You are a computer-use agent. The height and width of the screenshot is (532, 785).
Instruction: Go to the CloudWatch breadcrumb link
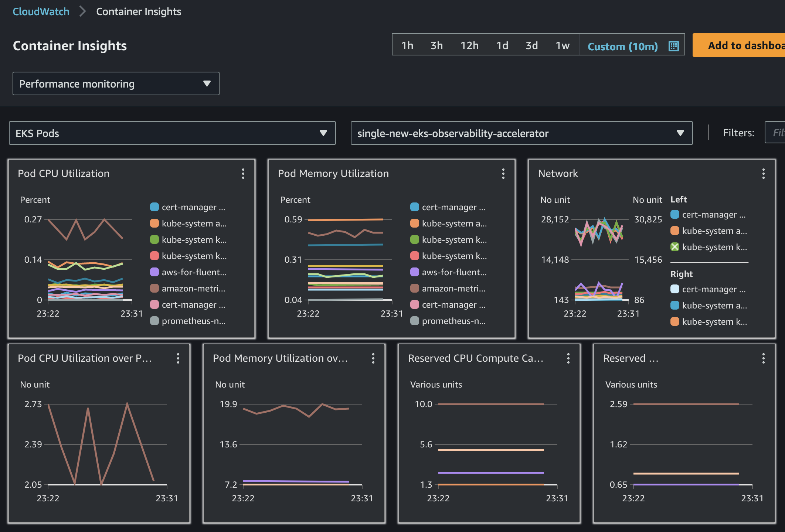[41, 11]
